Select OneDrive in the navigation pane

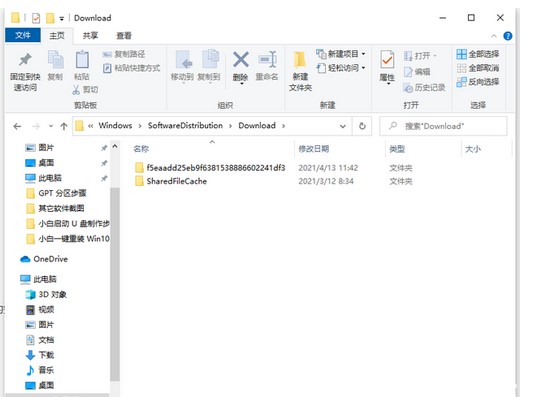(x=44, y=259)
